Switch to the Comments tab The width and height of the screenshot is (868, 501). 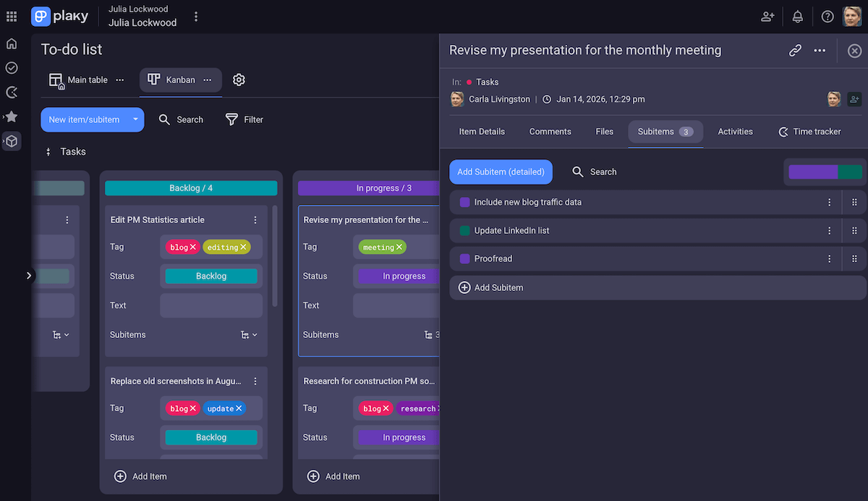550,132
